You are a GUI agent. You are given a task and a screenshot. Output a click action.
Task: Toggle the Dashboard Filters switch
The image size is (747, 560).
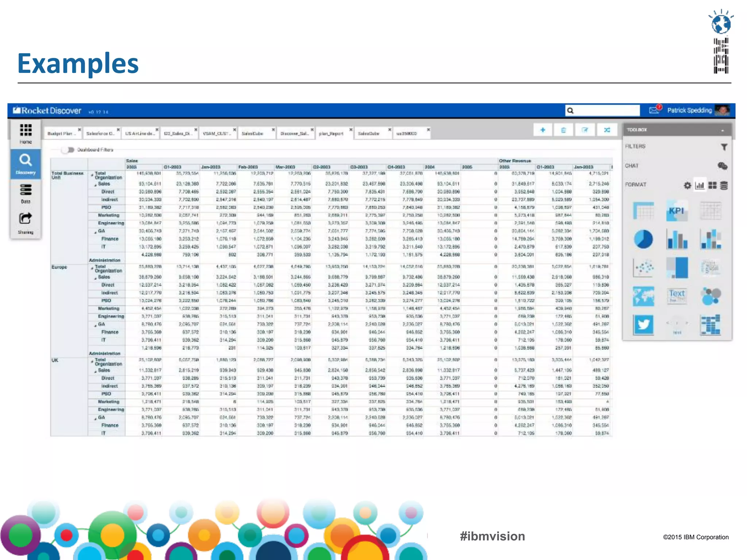(67, 150)
